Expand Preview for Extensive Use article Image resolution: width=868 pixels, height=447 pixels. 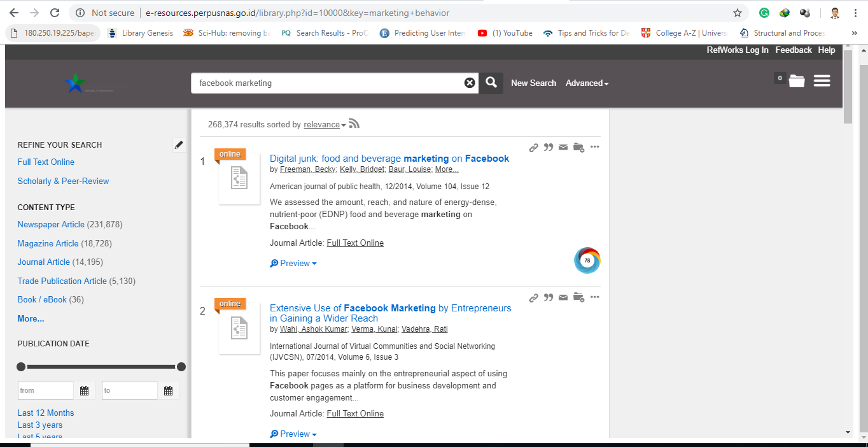[x=293, y=434]
